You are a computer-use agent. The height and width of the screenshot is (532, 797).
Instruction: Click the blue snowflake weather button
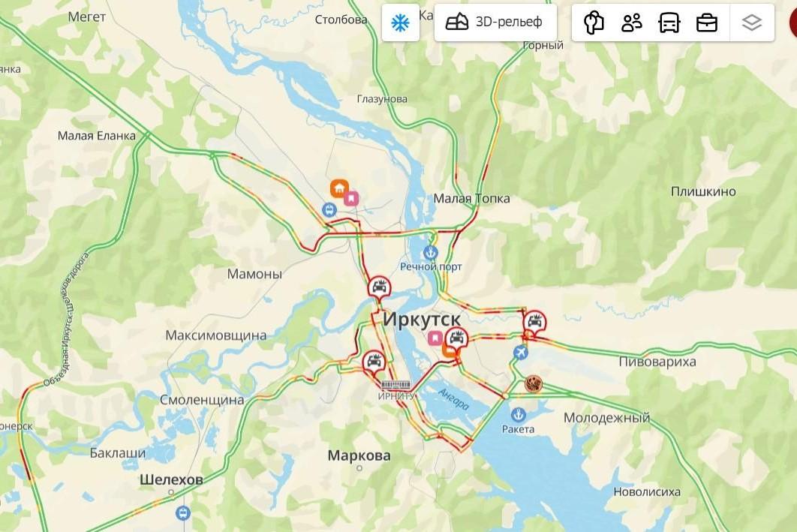(x=401, y=23)
